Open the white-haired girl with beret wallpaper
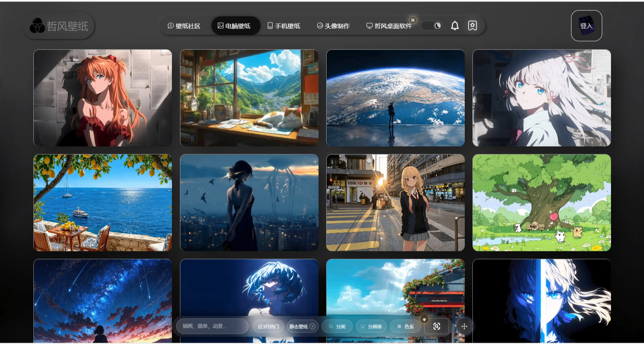644x345 pixels. tap(542, 98)
